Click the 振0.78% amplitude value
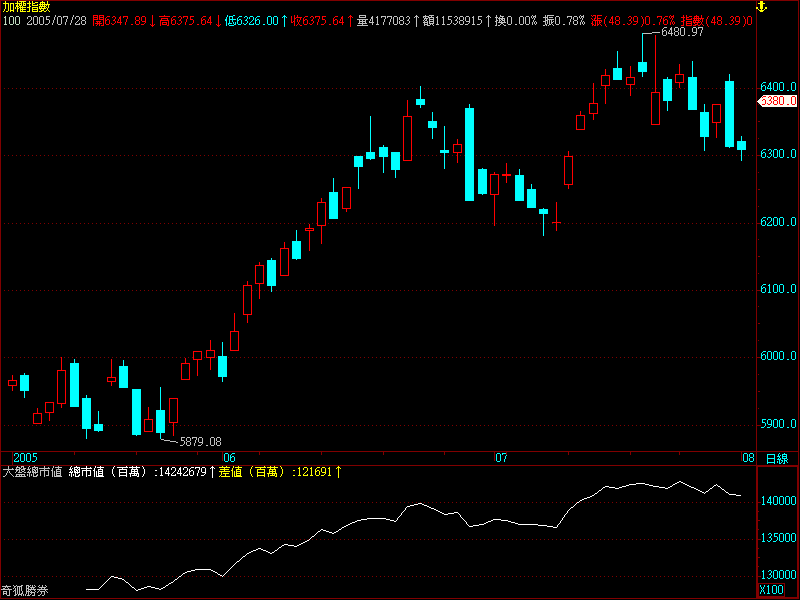The height and width of the screenshot is (600, 800). pyautogui.click(x=564, y=21)
